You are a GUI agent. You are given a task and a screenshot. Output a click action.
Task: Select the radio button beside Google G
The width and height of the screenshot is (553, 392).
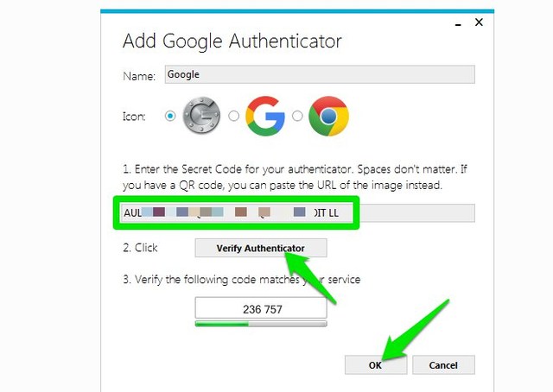(x=233, y=116)
